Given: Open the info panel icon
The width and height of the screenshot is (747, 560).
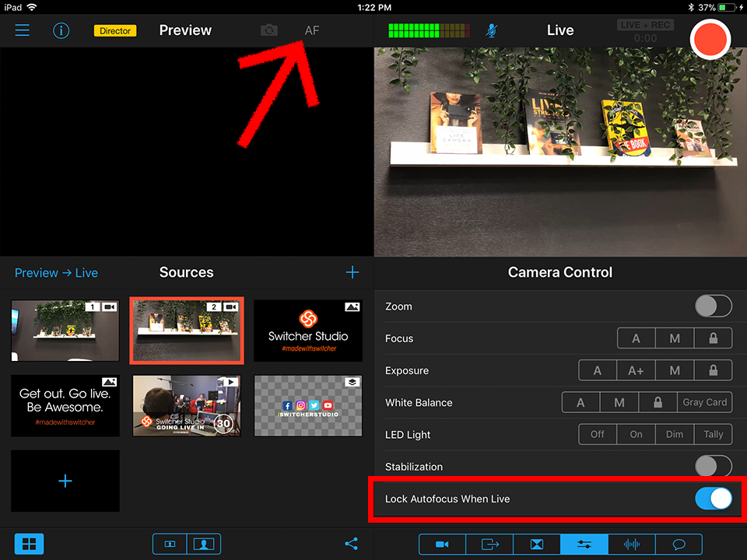Looking at the screenshot, I should click(61, 30).
